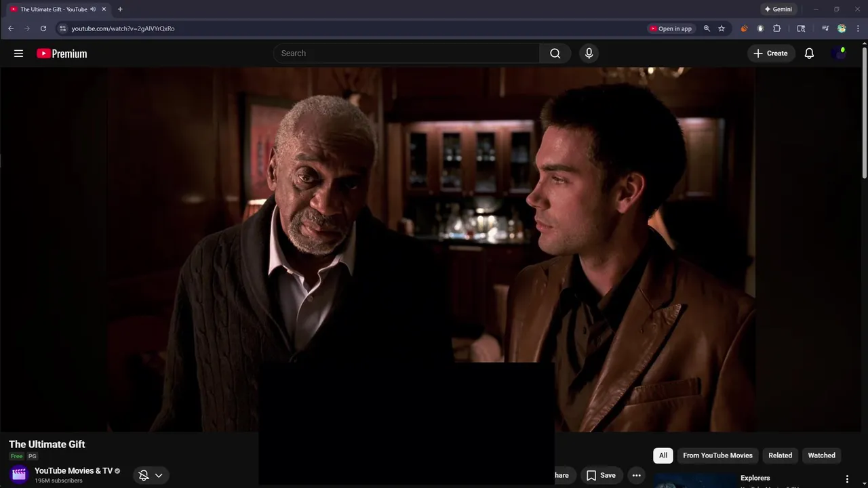
Task: Bookmark this tab with star icon
Action: coord(722,28)
